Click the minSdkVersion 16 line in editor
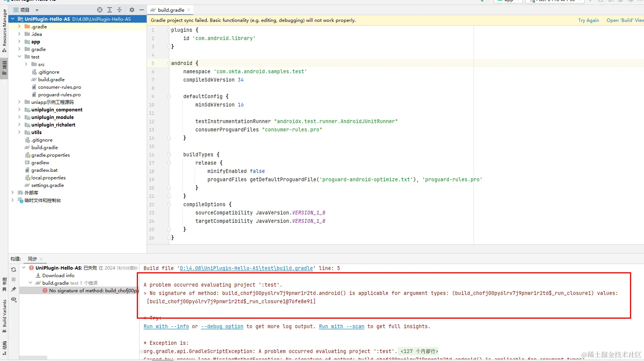 coord(219,105)
